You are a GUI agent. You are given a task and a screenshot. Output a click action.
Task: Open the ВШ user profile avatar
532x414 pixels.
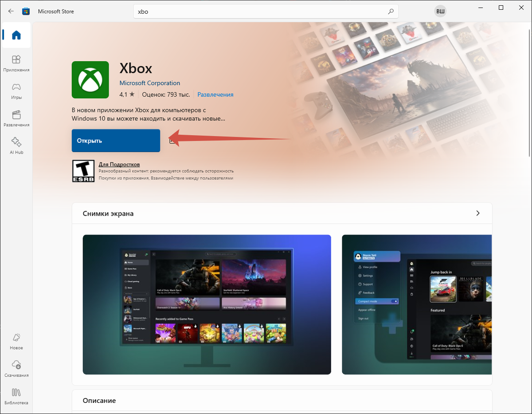coord(440,12)
